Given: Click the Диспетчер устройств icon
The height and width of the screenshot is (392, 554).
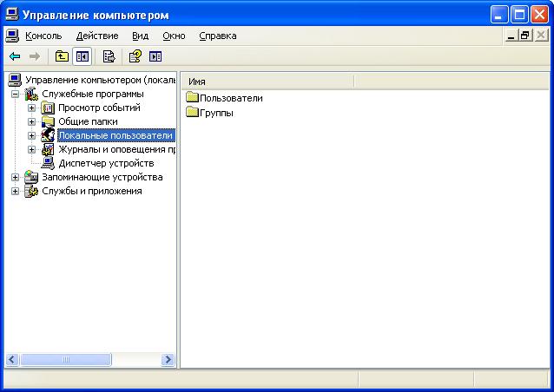Looking at the screenshot, I should (x=48, y=163).
